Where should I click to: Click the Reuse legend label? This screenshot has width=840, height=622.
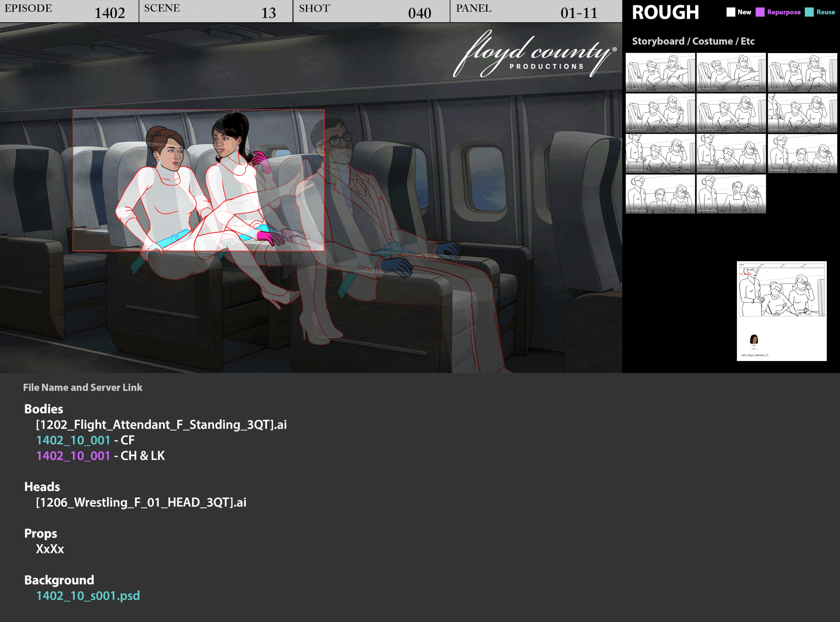pos(826,12)
